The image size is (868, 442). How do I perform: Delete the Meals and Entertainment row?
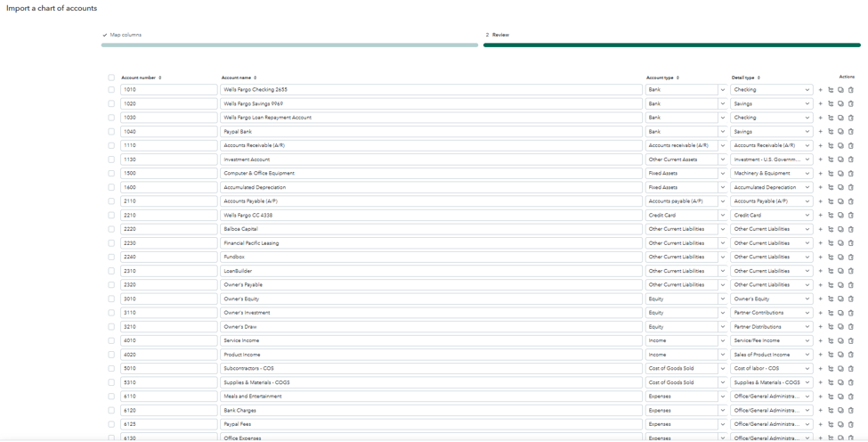coord(851,397)
